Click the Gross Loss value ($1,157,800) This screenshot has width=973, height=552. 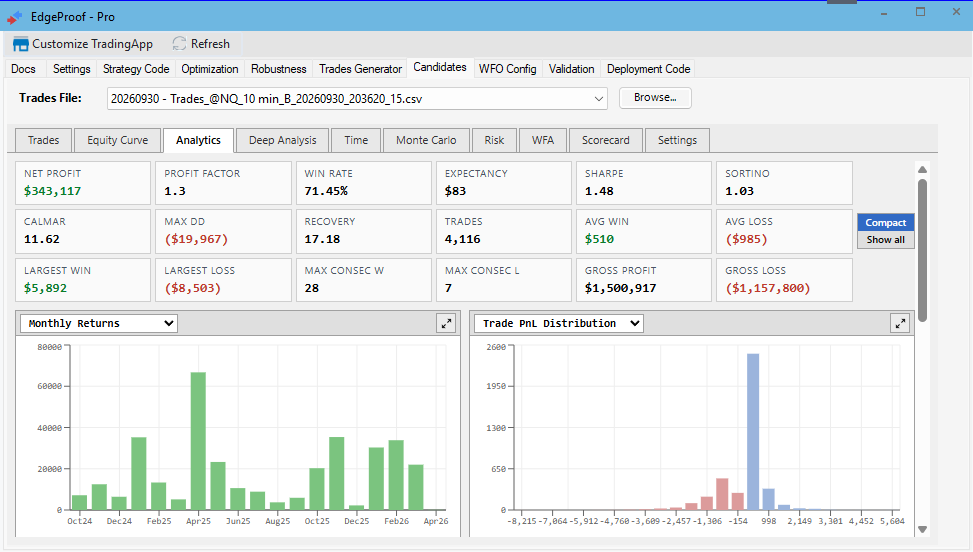768,288
